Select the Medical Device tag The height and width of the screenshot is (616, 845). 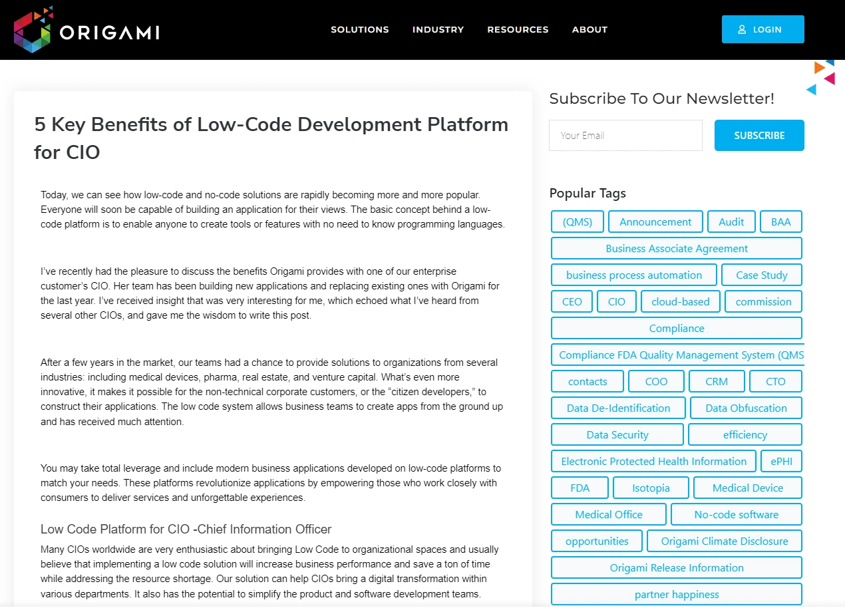tap(748, 488)
